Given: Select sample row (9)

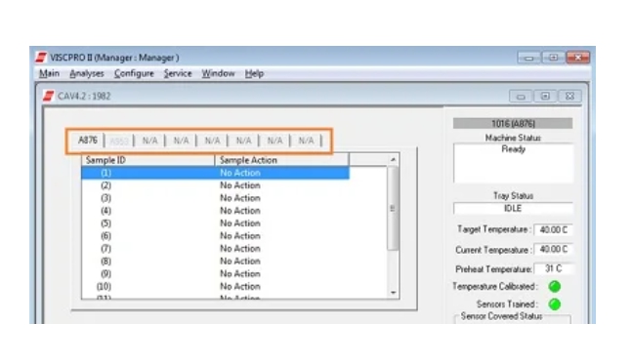Looking at the screenshot, I should (x=215, y=274).
